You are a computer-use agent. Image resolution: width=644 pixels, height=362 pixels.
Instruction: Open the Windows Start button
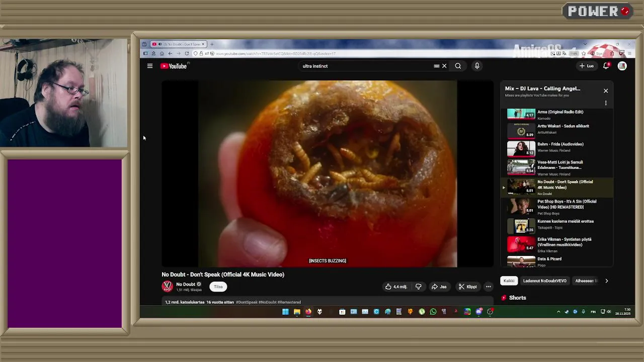(x=285, y=312)
